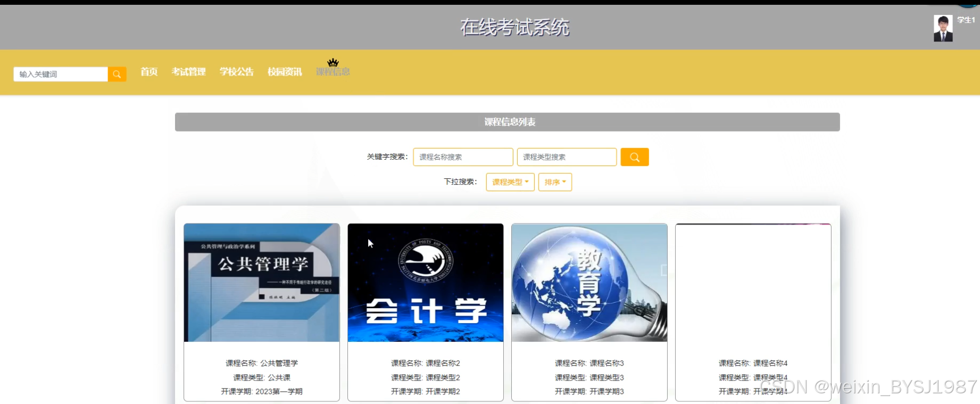This screenshot has height=404, width=980.
Task: Select the 课程信息 menu item
Action: pos(333,72)
